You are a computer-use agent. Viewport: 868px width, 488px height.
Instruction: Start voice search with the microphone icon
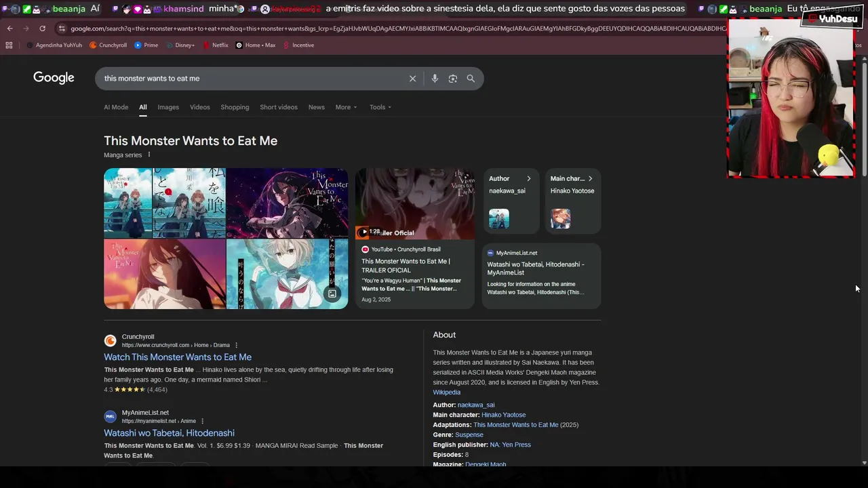[x=435, y=79]
